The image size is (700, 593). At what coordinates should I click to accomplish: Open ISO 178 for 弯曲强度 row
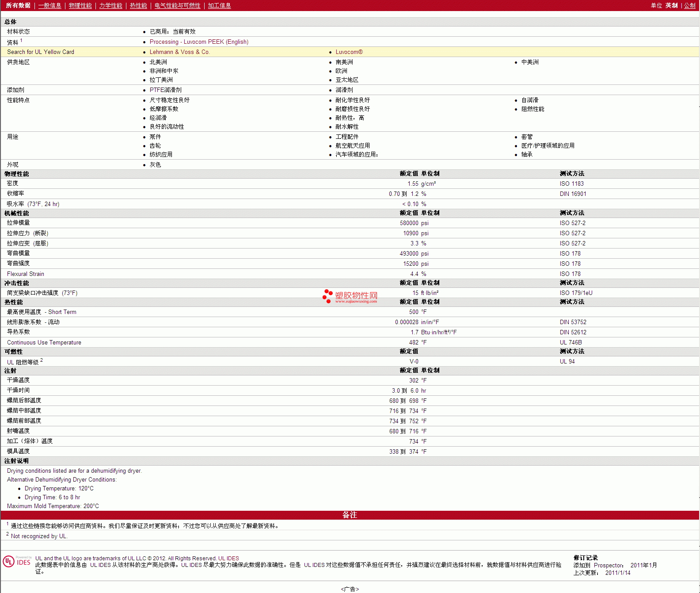coord(570,264)
